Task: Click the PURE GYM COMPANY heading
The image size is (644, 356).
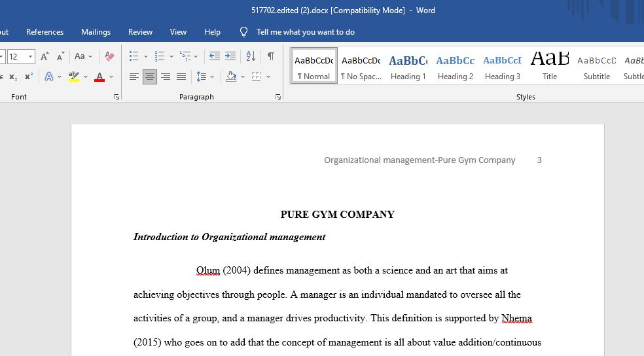Action: (x=337, y=215)
